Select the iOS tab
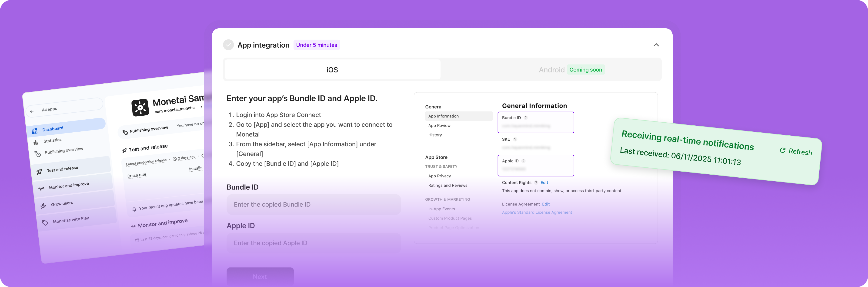The width and height of the screenshot is (868, 287). click(x=332, y=70)
